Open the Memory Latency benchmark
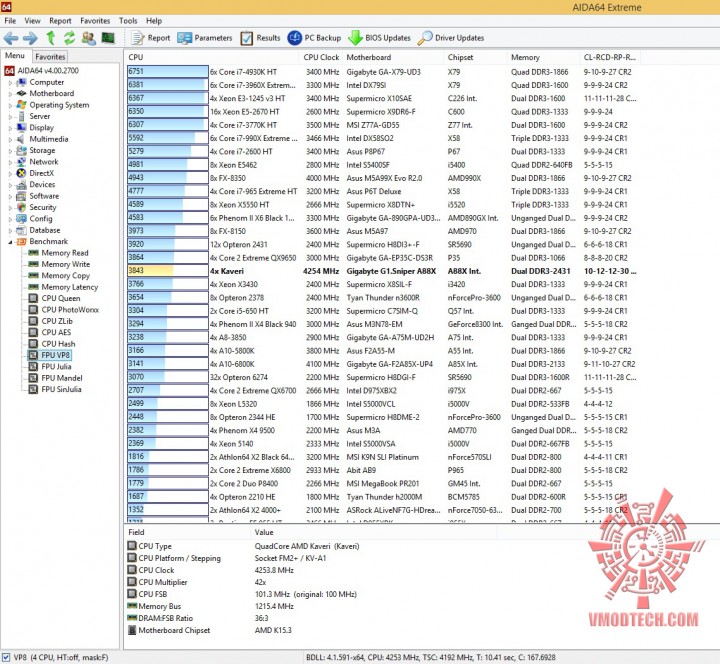 70,287
